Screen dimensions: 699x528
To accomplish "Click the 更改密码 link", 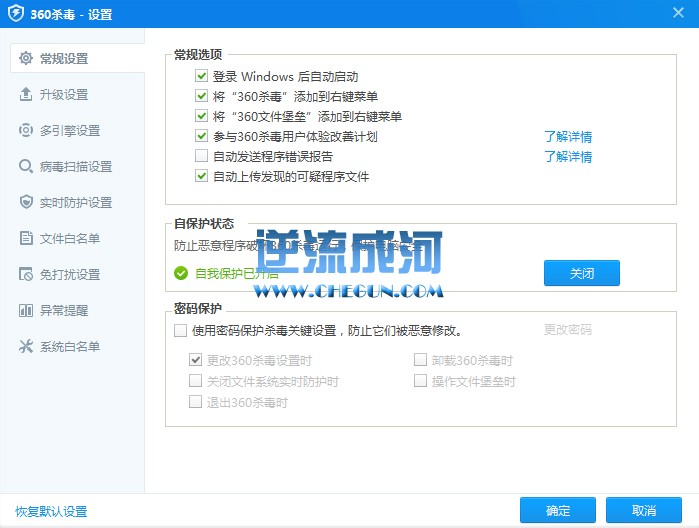I will [568, 330].
